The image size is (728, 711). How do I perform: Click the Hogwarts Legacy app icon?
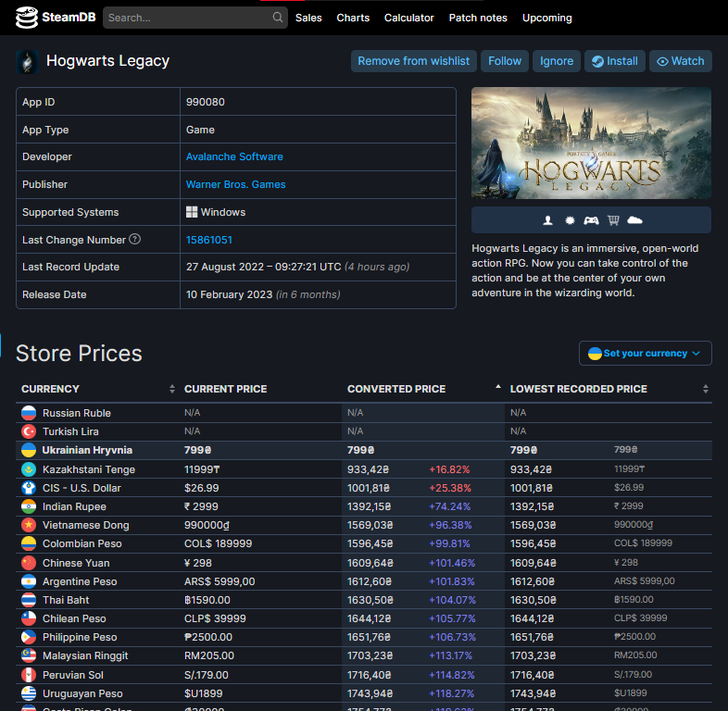click(x=28, y=62)
